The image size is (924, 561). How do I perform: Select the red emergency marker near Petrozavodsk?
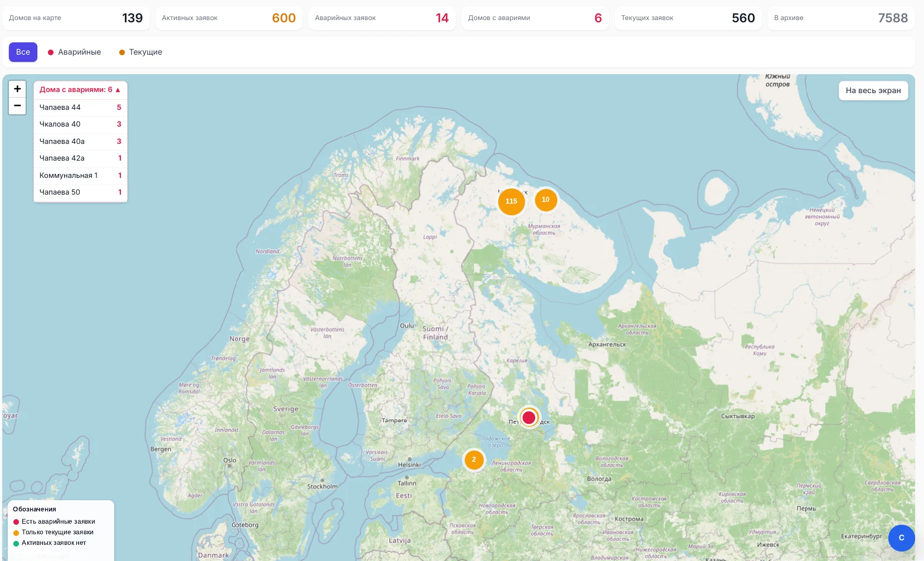[529, 417]
